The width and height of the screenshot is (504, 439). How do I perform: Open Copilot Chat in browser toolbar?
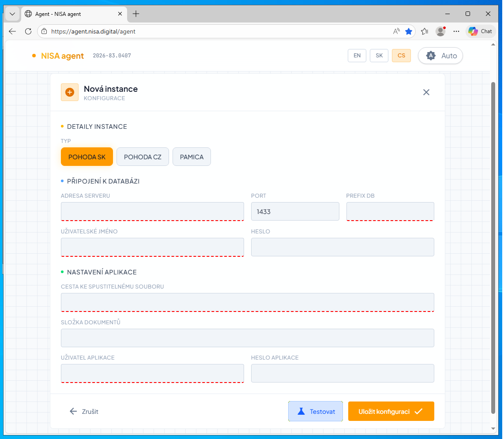tap(480, 31)
